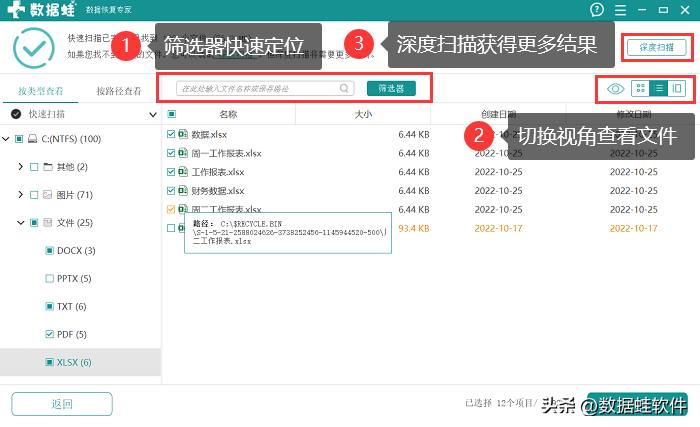Check the 93.4 KB file row checkbox
This screenshot has height=427, width=700.
click(x=171, y=228)
